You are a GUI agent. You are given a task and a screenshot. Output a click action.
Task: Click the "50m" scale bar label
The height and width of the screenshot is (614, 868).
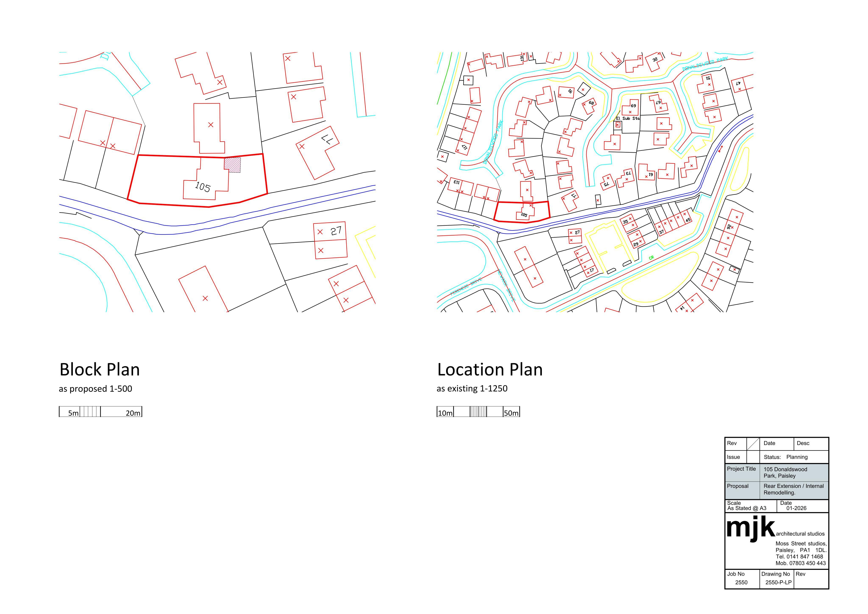pos(511,413)
